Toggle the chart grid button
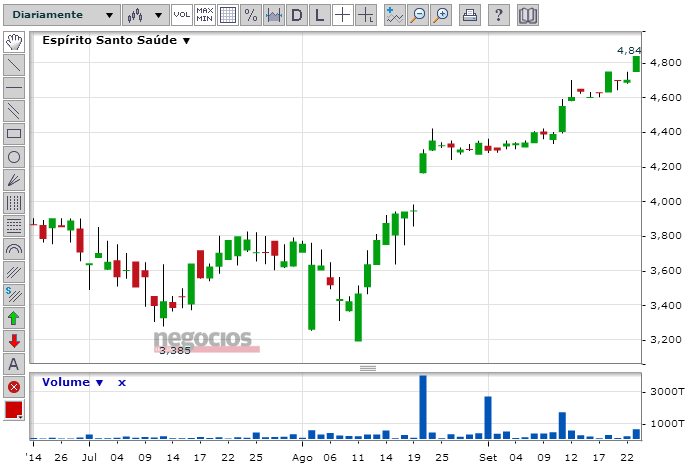The image size is (695, 468). (228, 15)
